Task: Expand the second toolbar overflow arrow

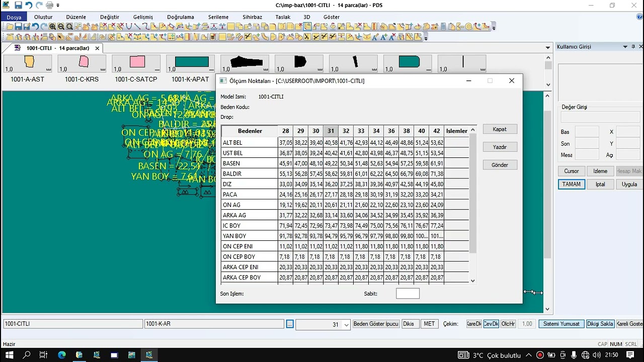Action: click(426, 38)
